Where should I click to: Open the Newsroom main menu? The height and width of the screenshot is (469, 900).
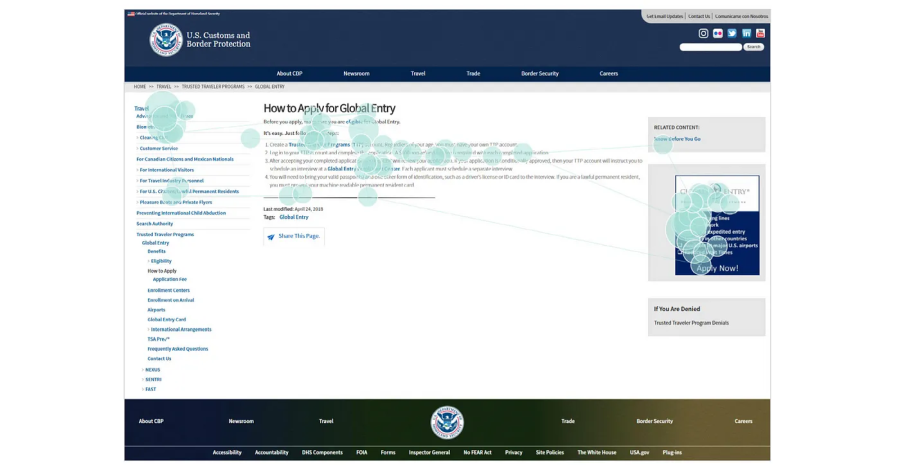[356, 73]
